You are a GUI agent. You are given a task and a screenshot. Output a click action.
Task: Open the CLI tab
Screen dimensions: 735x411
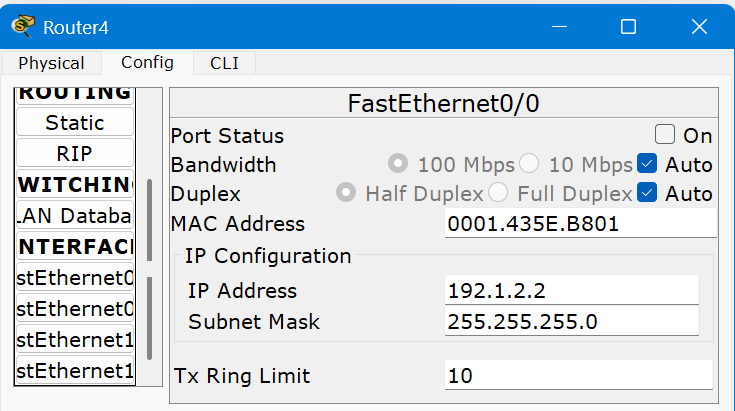(x=224, y=63)
